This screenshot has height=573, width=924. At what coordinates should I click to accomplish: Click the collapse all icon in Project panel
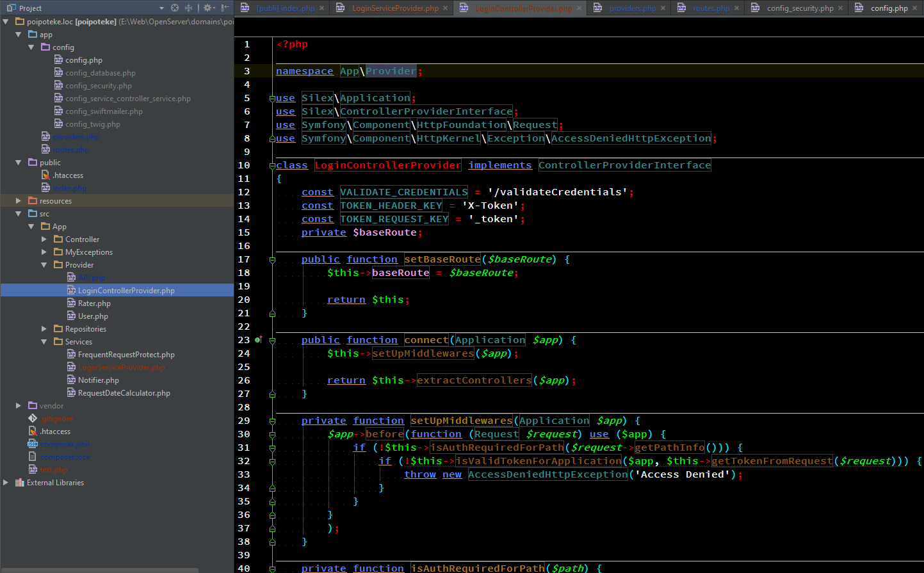188,8
